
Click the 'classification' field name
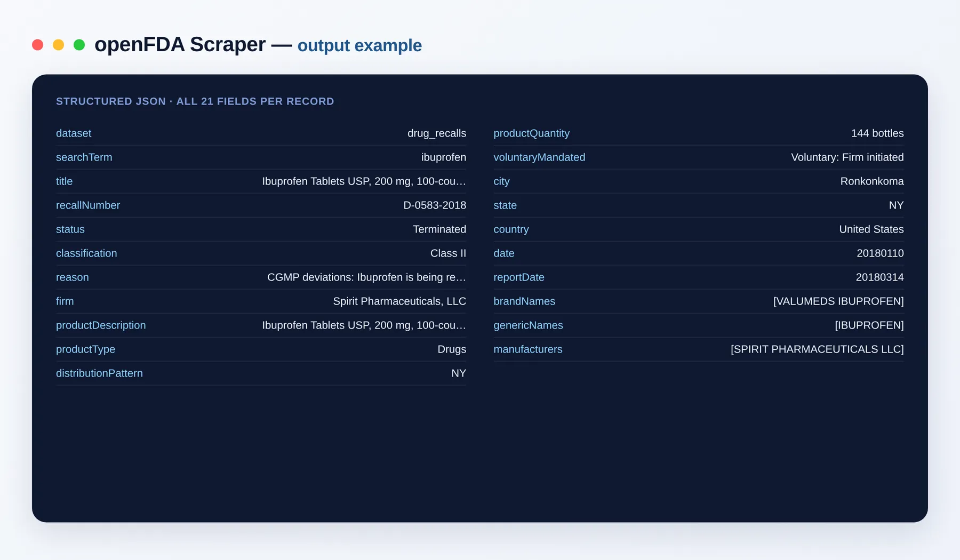tap(86, 253)
